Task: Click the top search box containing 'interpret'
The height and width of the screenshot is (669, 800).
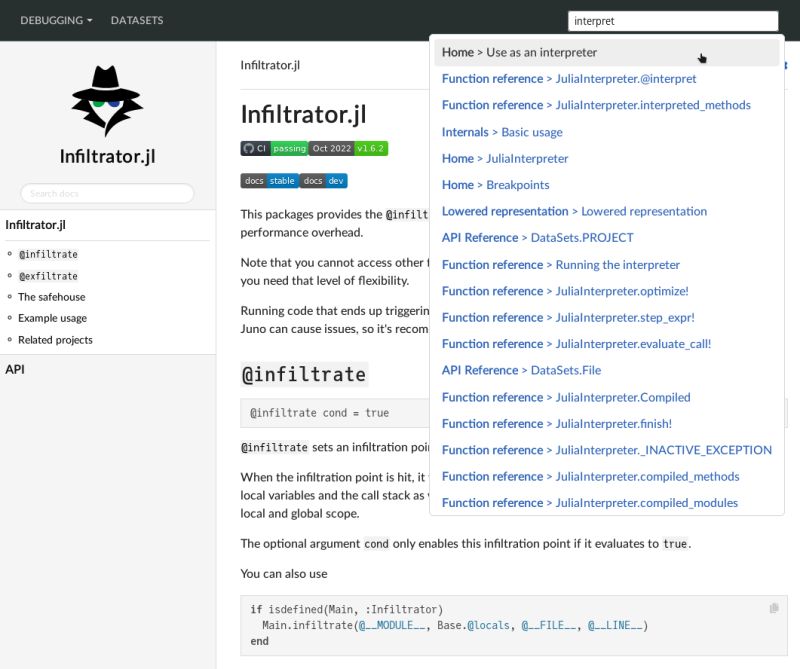Action: coord(672,20)
